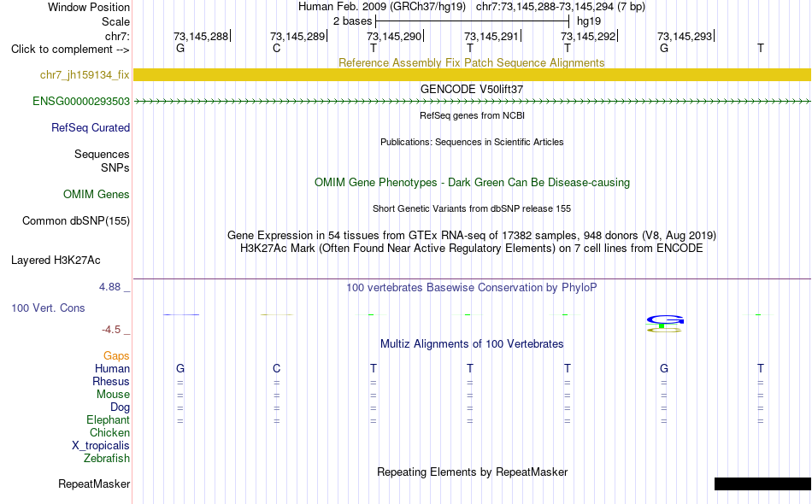Click base C in the top sequence row

pyautogui.click(x=277, y=48)
